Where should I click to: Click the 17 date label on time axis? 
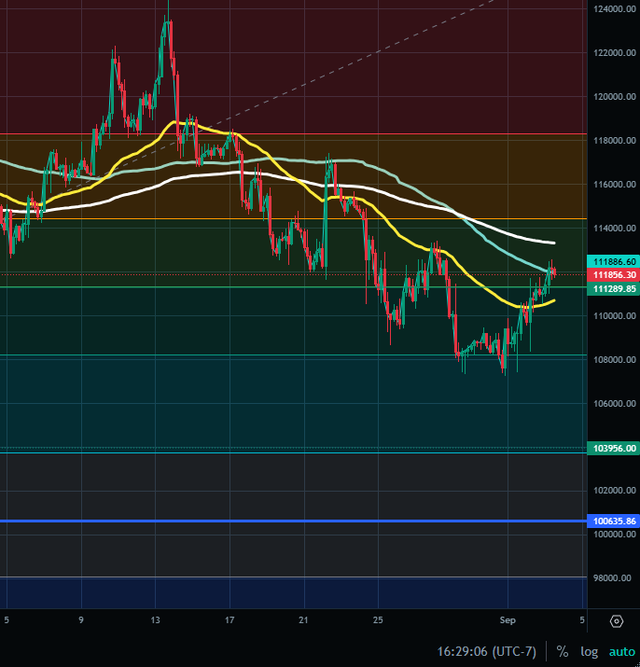[x=230, y=620]
